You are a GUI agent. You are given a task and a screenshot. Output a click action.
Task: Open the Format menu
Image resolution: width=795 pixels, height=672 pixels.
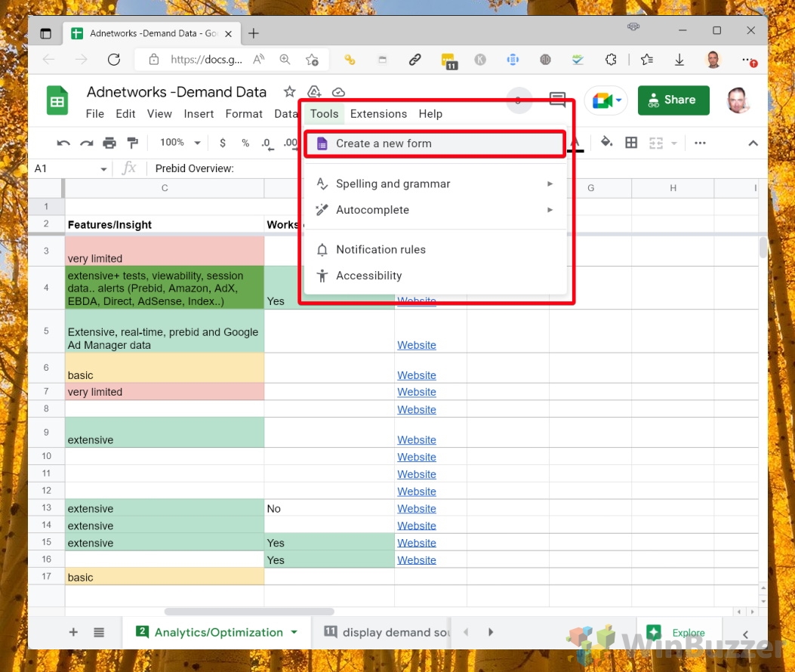pyautogui.click(x=244, y=114)
